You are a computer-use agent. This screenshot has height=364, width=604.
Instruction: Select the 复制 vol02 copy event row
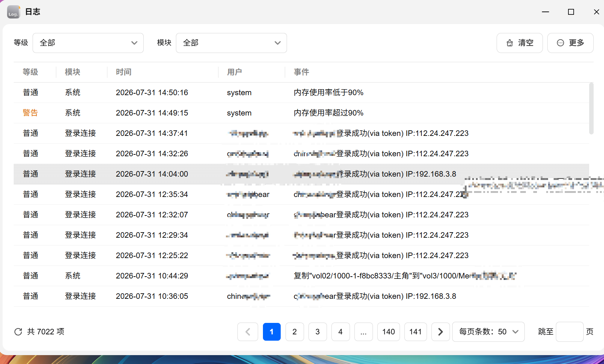301,276
